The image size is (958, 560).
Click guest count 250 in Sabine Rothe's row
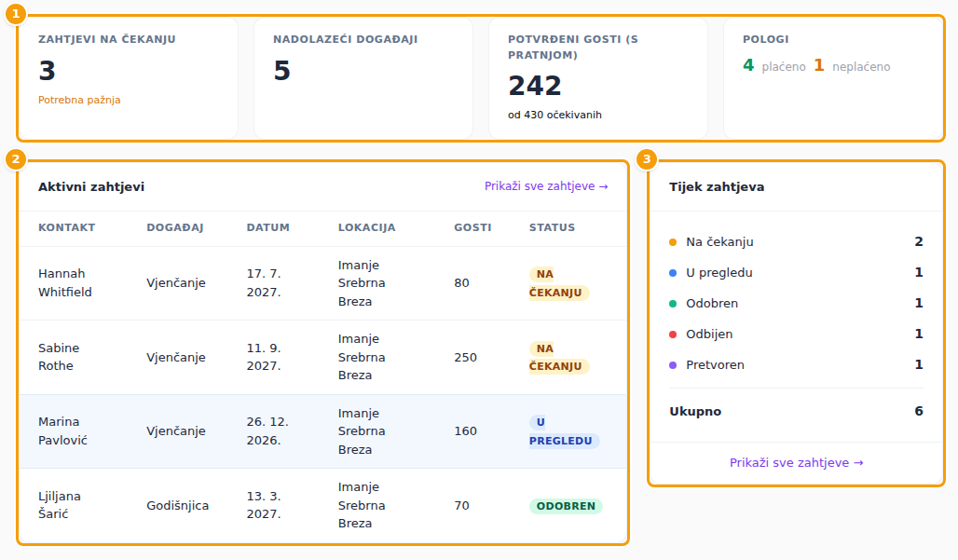[465, 357]
